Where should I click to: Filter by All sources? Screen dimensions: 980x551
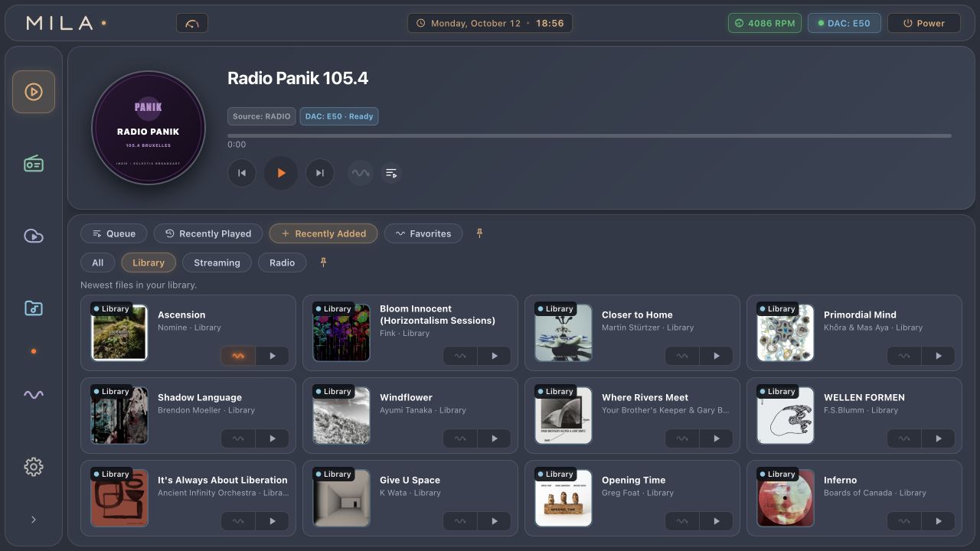98,262
